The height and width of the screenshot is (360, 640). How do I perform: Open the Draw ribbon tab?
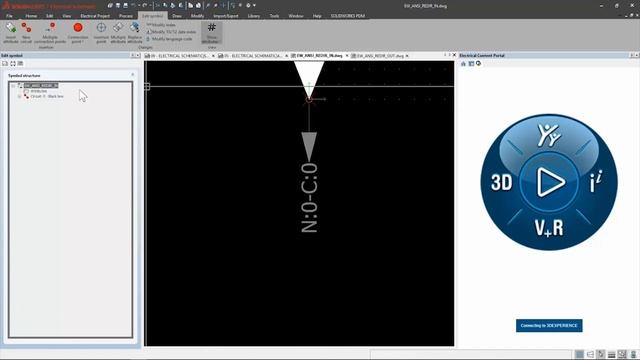(177, 16)
